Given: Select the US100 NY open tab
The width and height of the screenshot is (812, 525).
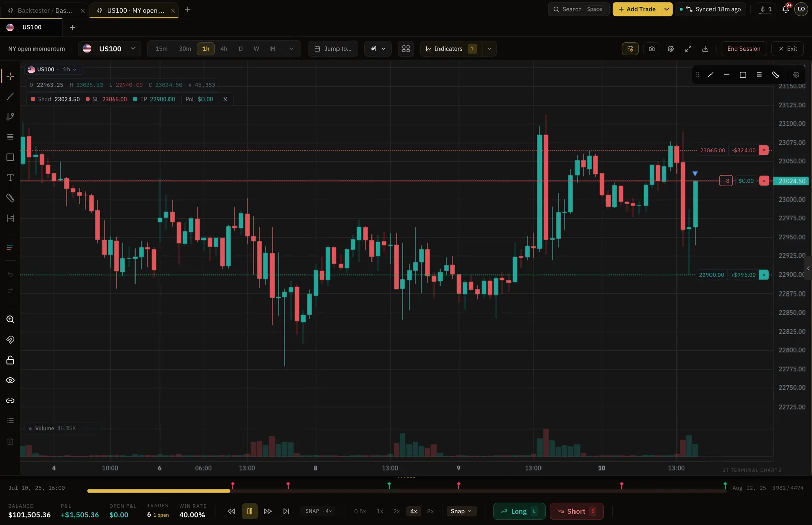Looking at the screenshot, I should pyautogui.click(x=134, y=10).
